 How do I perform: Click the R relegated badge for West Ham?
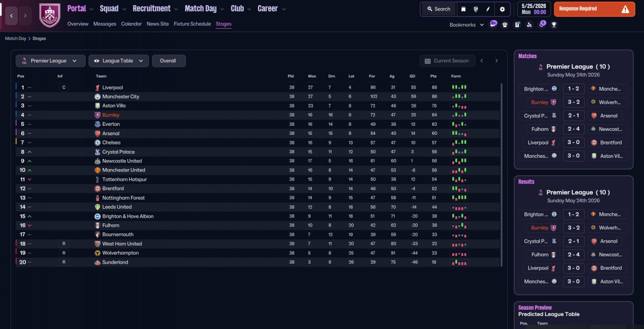pyautogui.click(x=63, y=243)
